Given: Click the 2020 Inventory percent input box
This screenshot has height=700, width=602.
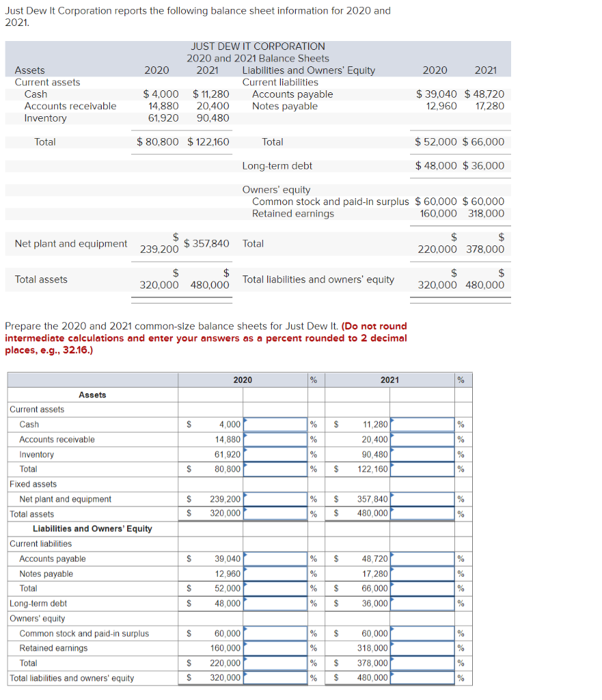Looking at the screenshot, I should point(275,455).
